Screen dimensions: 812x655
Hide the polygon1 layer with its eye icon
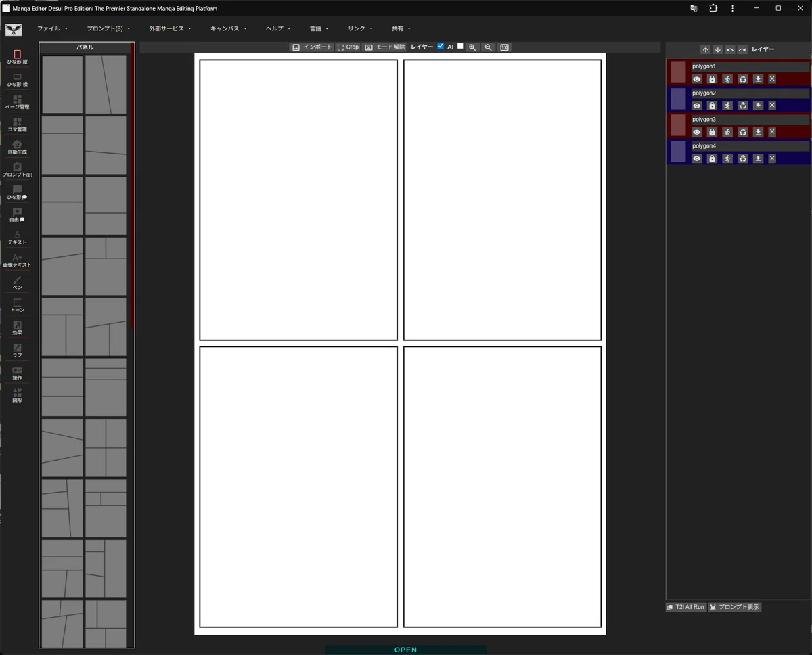(696, 79)
